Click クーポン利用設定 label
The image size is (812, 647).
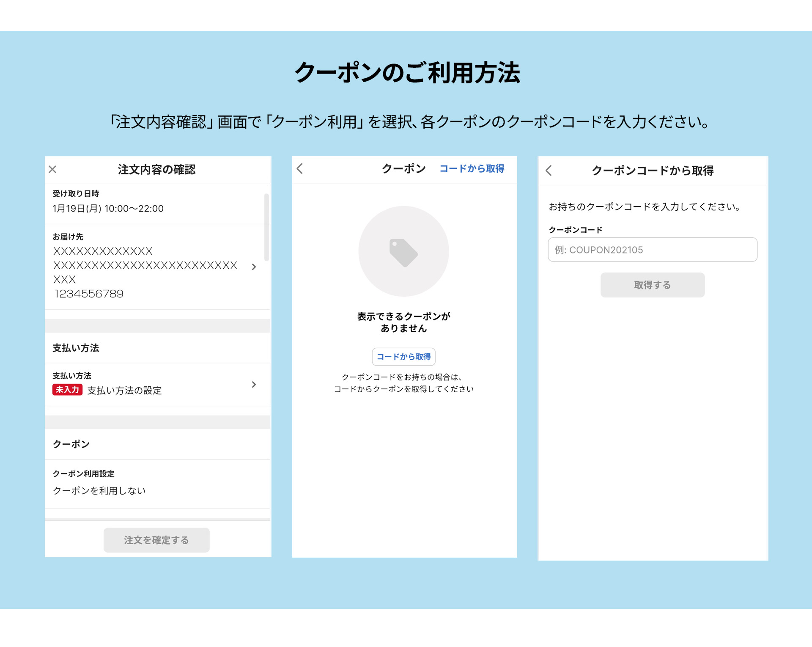[x=83, y=474]
